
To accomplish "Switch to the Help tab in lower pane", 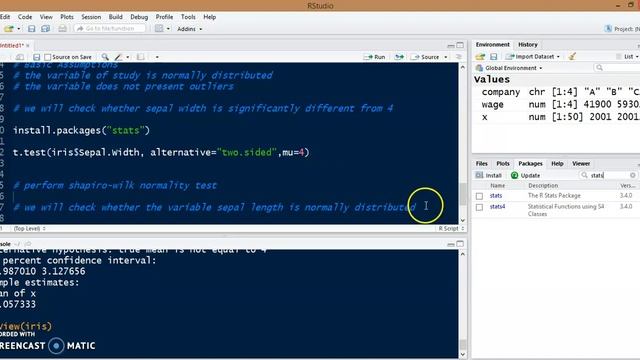I will (557, 163).
